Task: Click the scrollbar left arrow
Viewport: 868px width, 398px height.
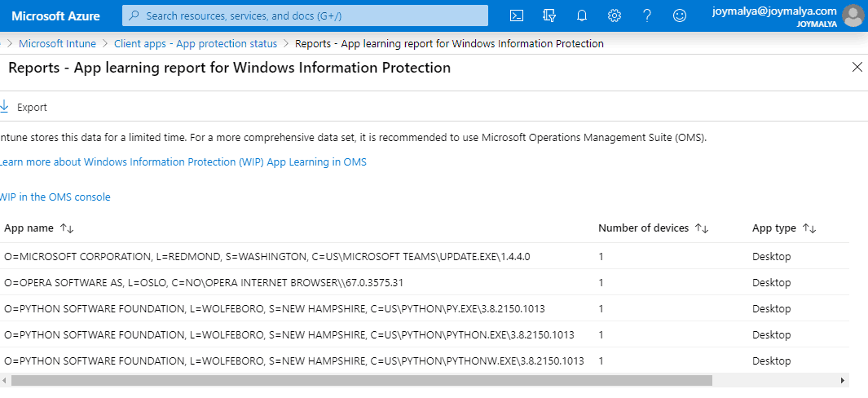Action: (4, 380)
